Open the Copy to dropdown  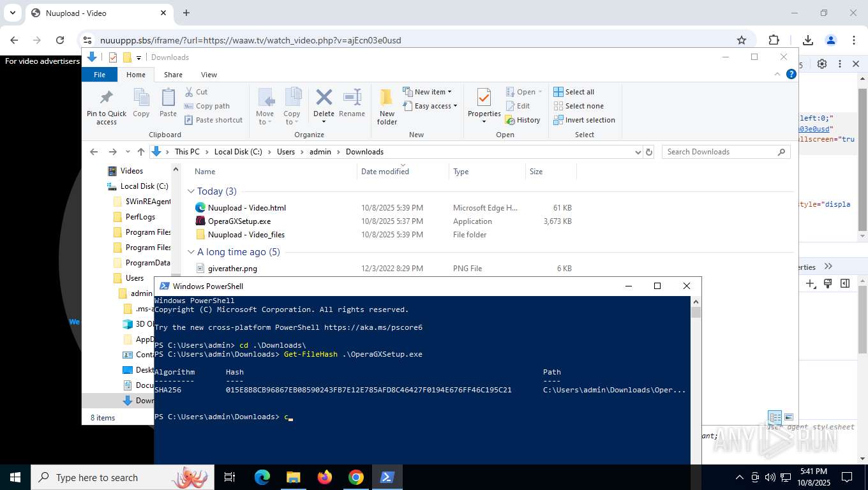(292, 107)
